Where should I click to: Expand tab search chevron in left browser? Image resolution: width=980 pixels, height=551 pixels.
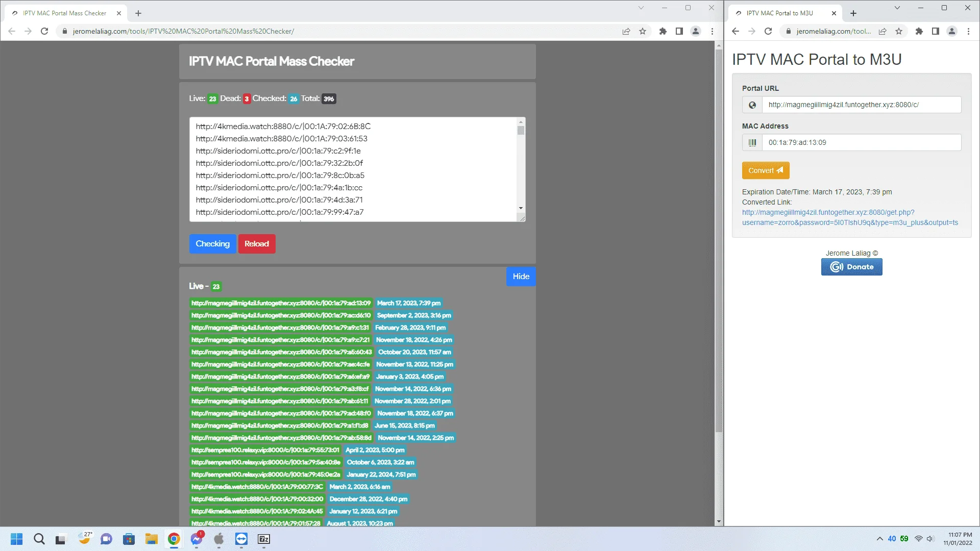point(641,8)
